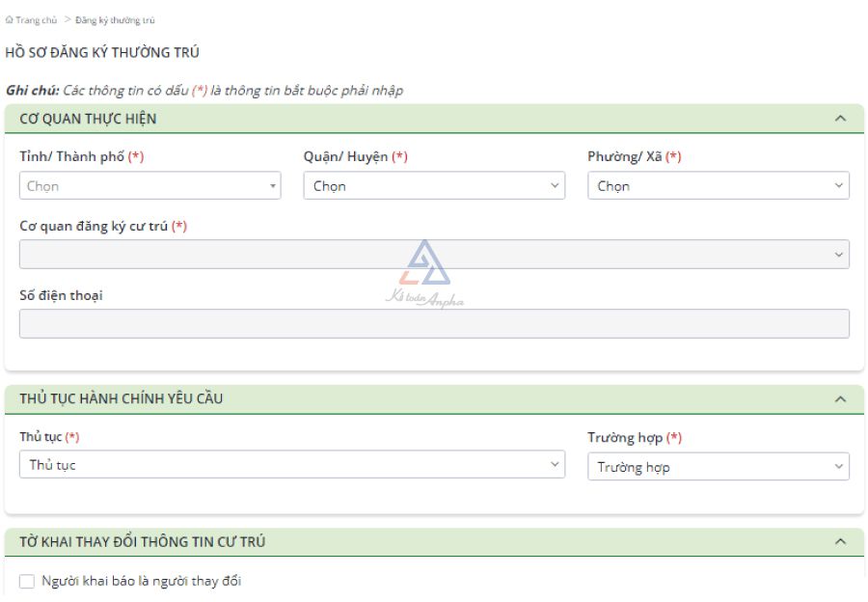Image resolution: width=868 pixels, height=602 pixels.
Task: Open the Tỉnh/Thành phố dropdown
Action: click(x=149, y=186)
